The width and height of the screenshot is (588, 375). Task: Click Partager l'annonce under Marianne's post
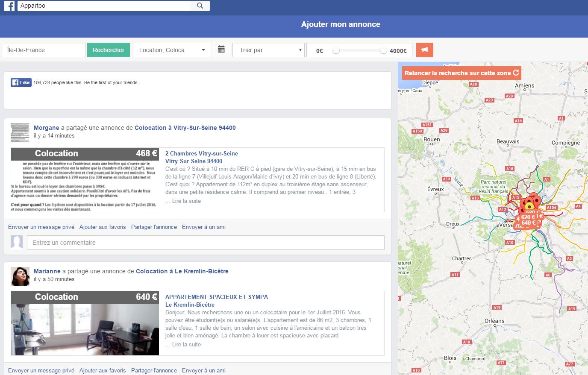coord(154,370)
